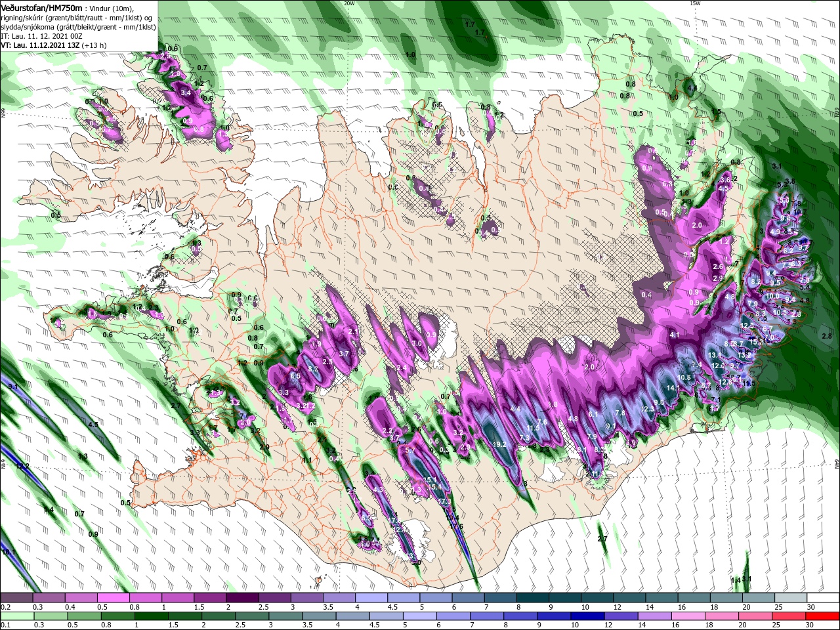Screen dimensions: 840x630
Task: Click the 9.1 value on the map's west edge
Action: (12, 387)
